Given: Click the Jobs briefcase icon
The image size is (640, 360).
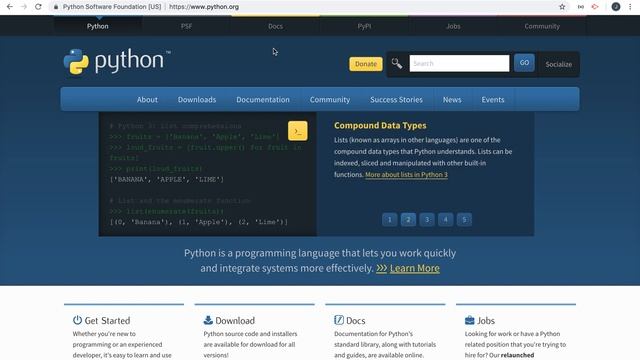Looking at the screenshot, I should click(x=469, y=320).
